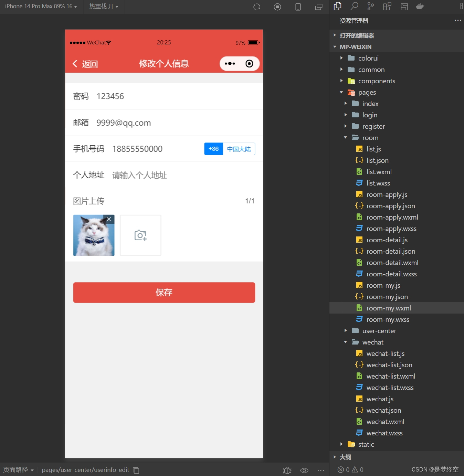Select room-my.wxml file

[397, 308]
